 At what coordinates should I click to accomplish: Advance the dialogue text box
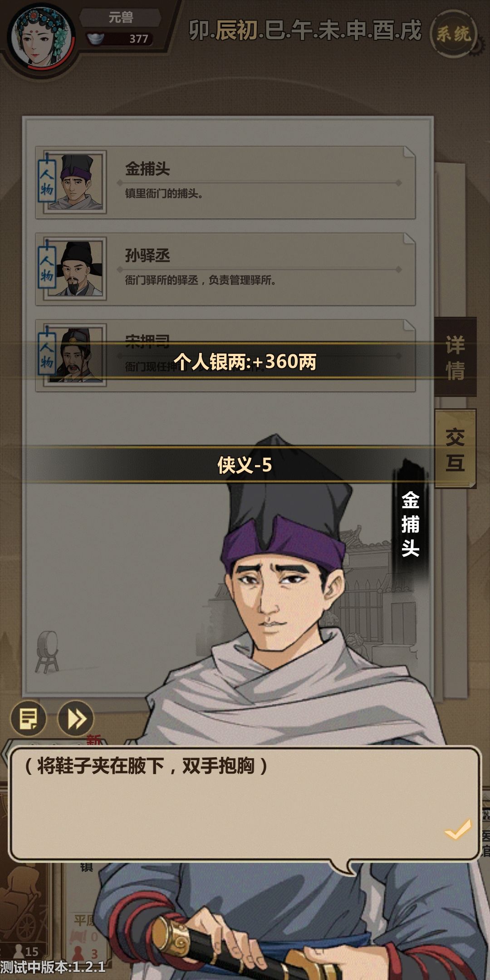point(245,804)
